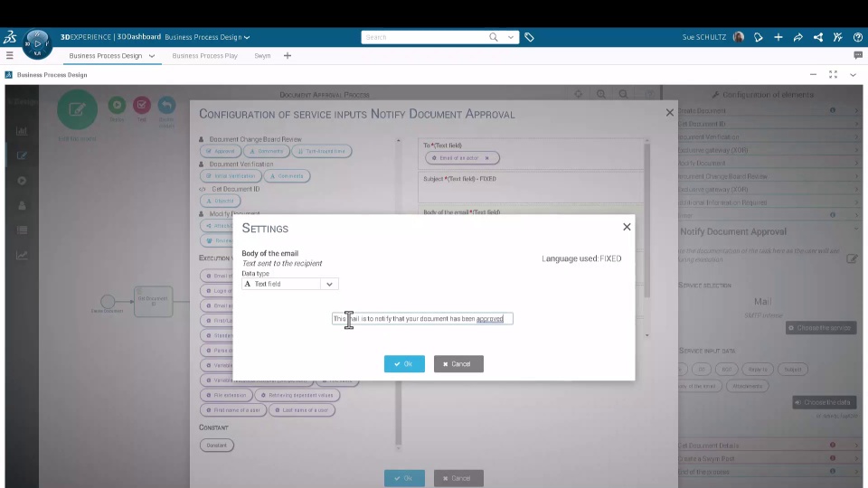Viewport: 868px width, 488px height.
Task: Click OK in the Settings dialog
Action: [404, 363]
